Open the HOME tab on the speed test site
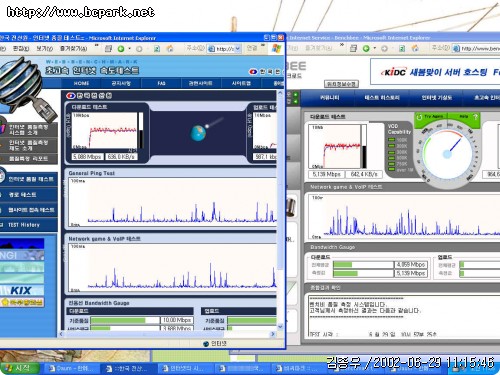Screen dimensions: 500x375 81,83
